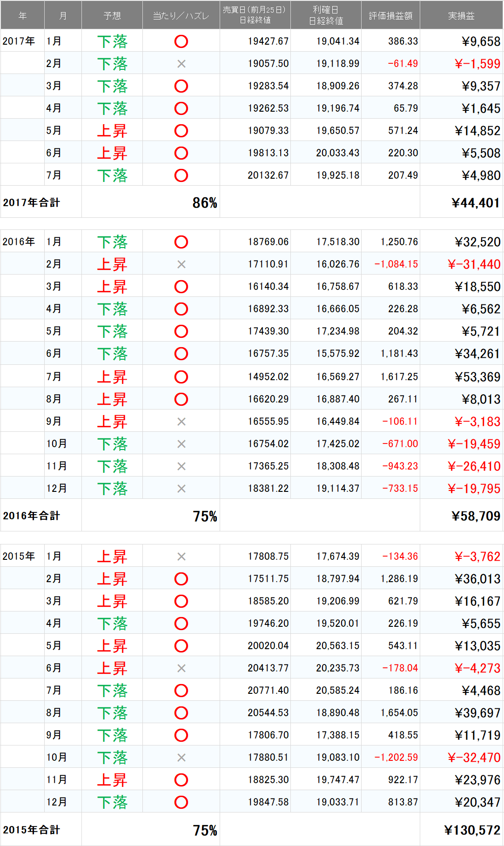Click the 予想 column header

[112, 15]
